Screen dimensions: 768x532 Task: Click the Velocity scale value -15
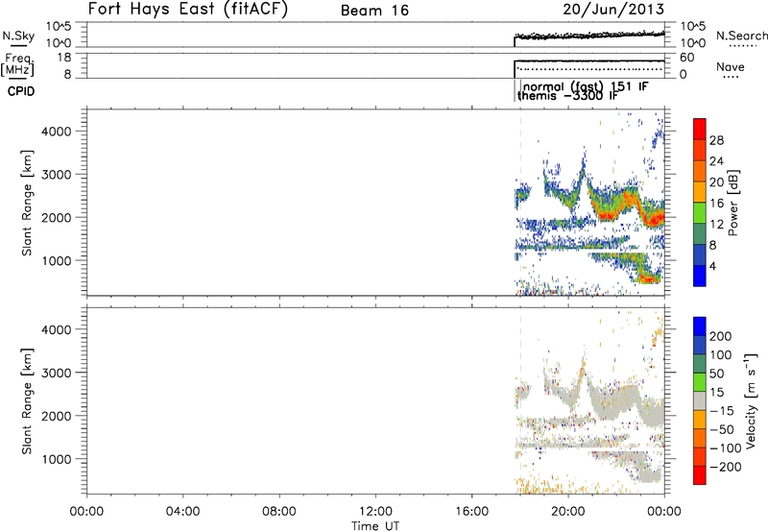[x=722, y=410]
